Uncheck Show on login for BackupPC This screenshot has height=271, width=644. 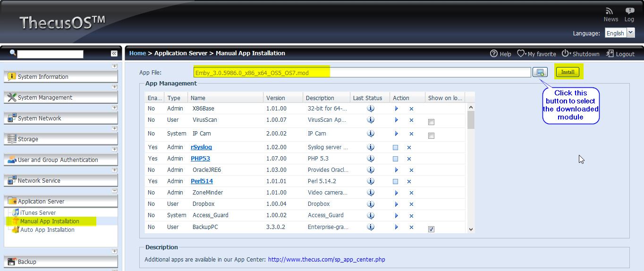pos(431,229)
